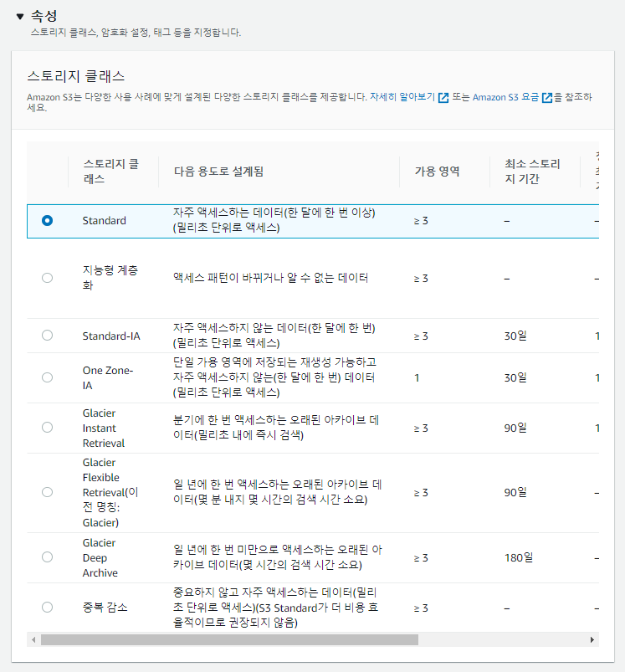Viewport: 625px width, 672px height.
Task: Select the 중복 감소 radio button
Action: point(47,608)
